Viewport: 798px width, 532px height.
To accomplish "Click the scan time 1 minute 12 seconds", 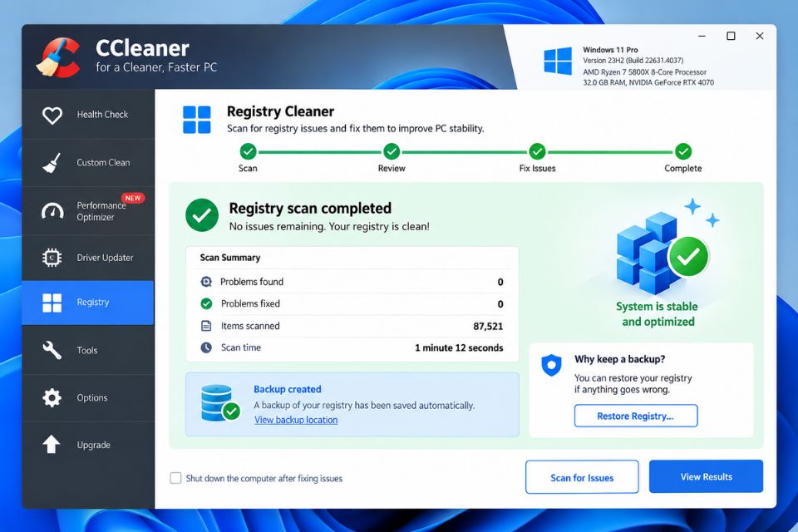I will [459, 347].
